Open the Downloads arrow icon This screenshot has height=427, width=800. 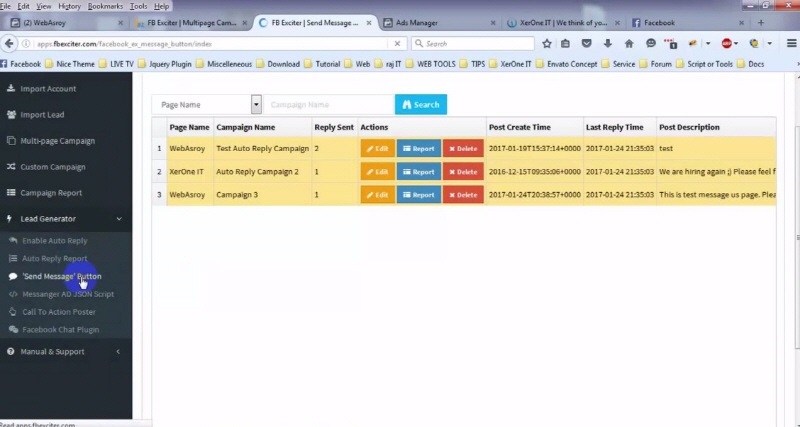pos(608,44)
